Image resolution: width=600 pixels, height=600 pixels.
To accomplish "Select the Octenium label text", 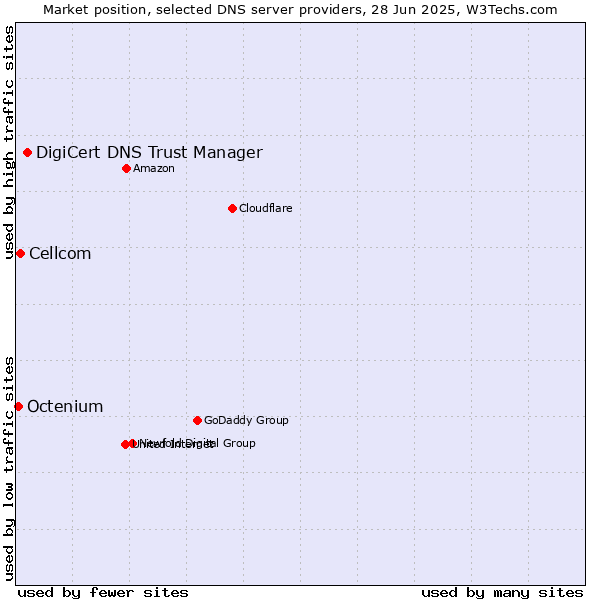I will [x=65, y=406].
